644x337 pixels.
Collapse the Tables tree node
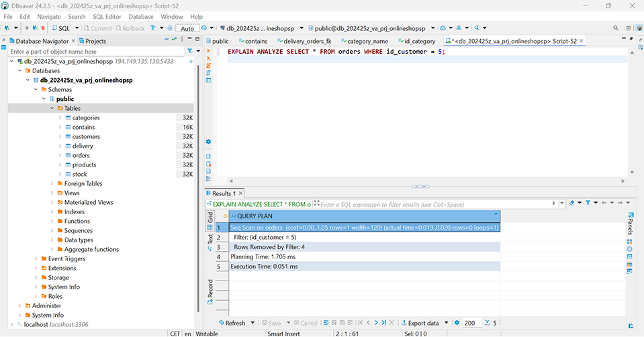(52, 108)
